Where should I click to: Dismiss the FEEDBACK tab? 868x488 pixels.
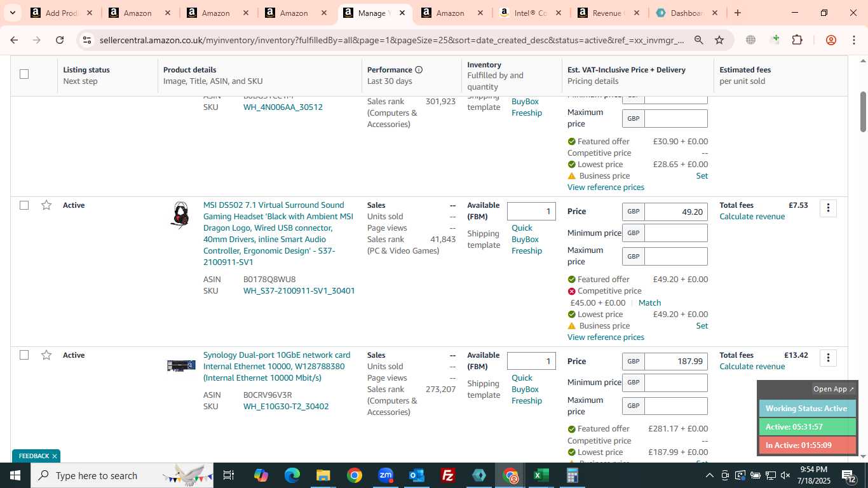(x=55, y=456)
